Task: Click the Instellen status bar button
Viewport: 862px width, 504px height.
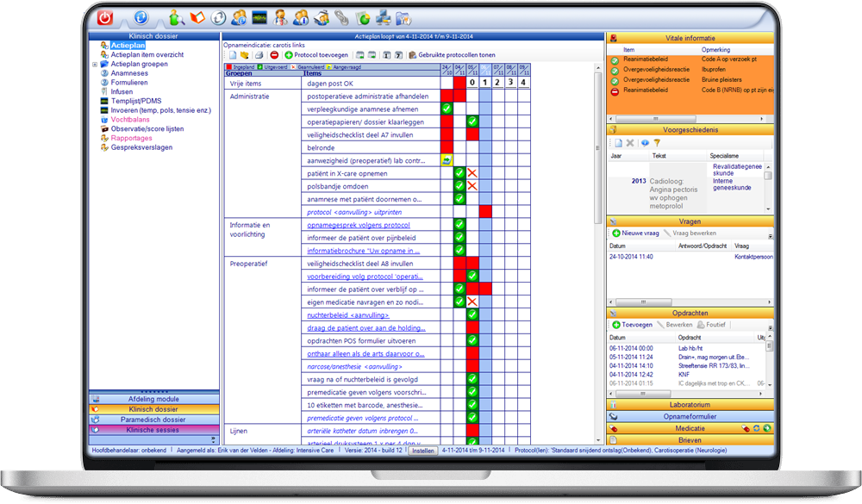Action: 422,451
